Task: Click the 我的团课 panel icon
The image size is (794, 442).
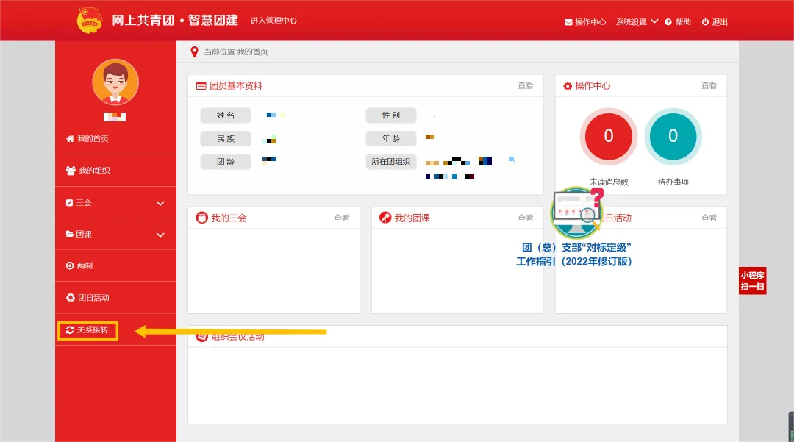Action: click(x=386, y=217)
